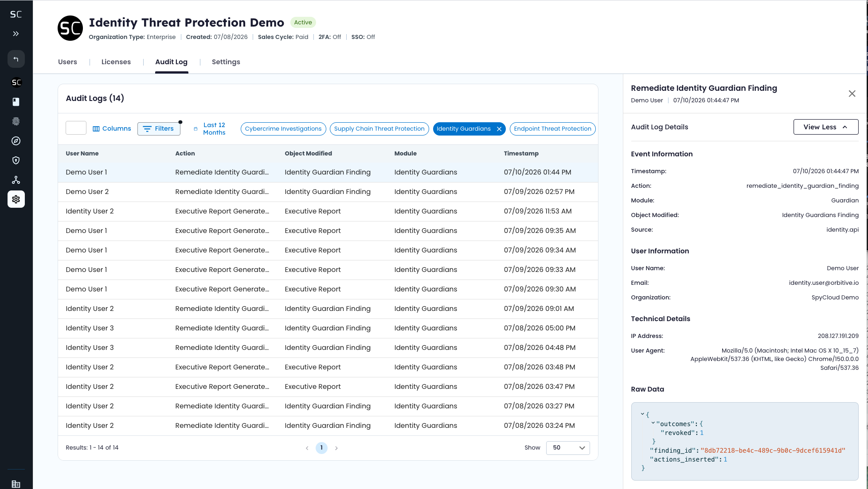Click the IP address 208.127.191.209
The image size is (868, 489).
pyautogui.click(x=838, y=336)
